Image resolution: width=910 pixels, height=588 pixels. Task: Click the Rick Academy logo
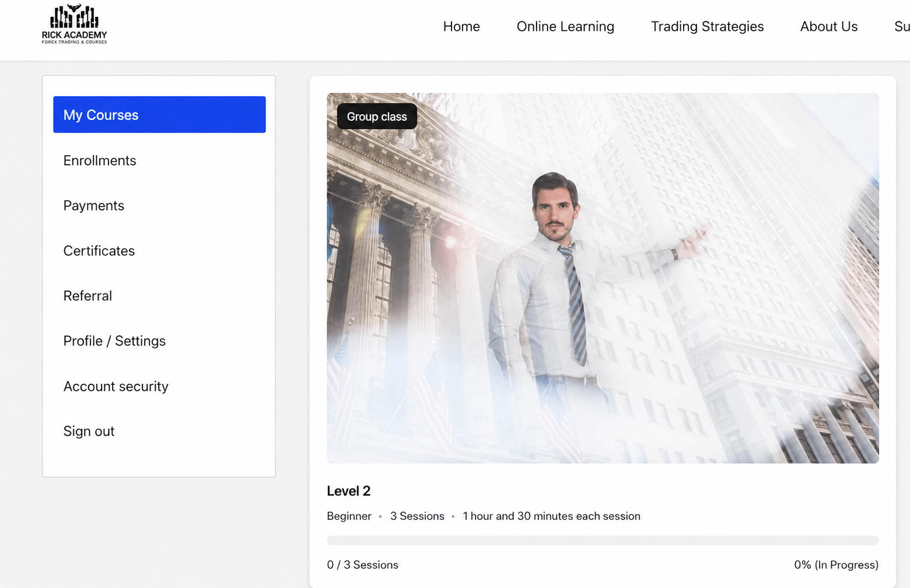tap(74, 24)
